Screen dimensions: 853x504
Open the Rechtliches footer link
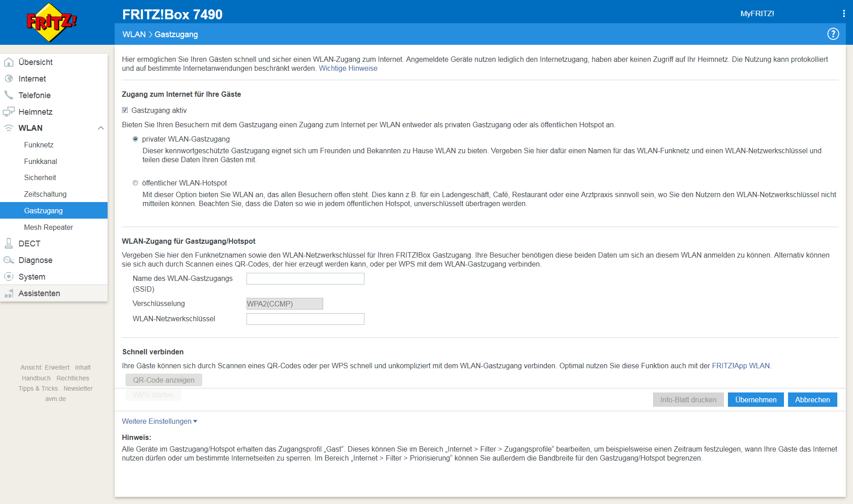pyautogui.click(x=73, y=378)
